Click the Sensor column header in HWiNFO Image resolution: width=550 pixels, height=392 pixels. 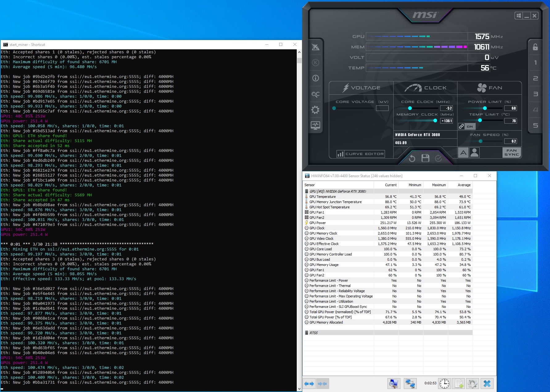click(x=338, y=185)
